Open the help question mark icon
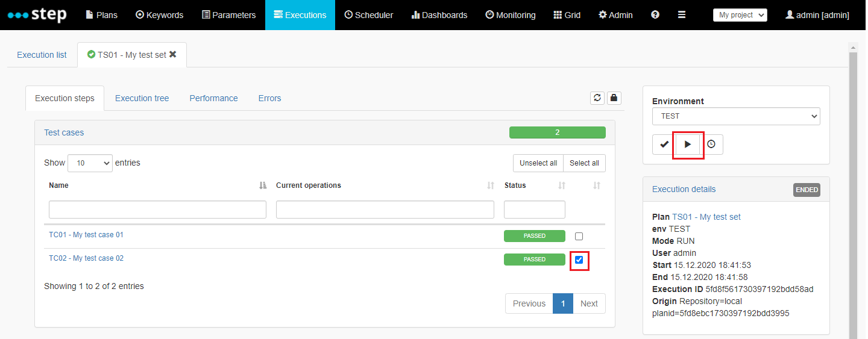The image size is (868, 339). click(x=655, y=15)
